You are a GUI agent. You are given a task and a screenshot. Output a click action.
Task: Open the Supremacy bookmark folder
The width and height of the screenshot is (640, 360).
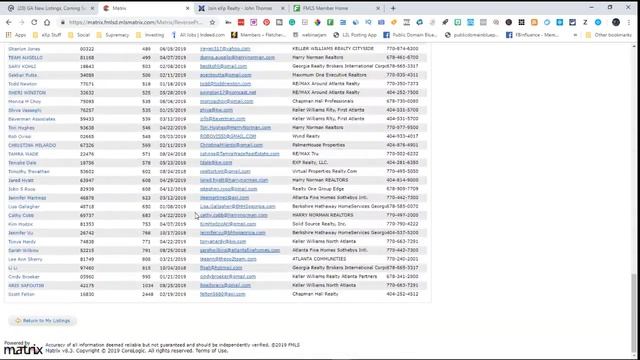[x=113, y=35]
